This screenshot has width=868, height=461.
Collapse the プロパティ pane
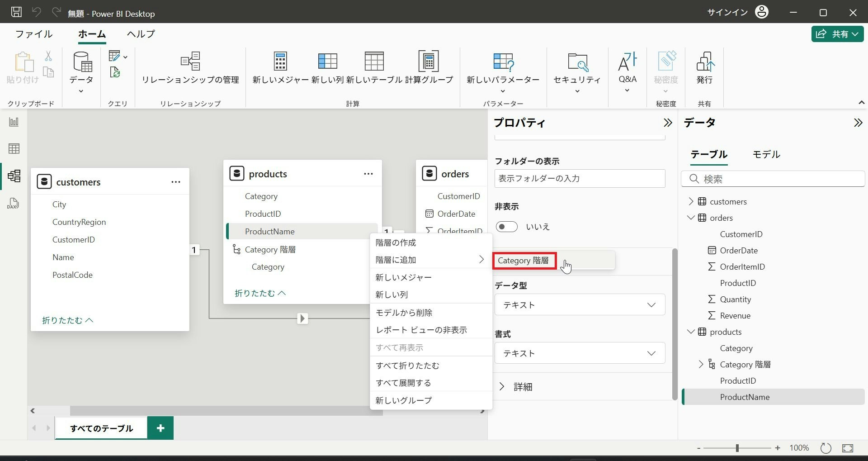[x=667, y=123]
